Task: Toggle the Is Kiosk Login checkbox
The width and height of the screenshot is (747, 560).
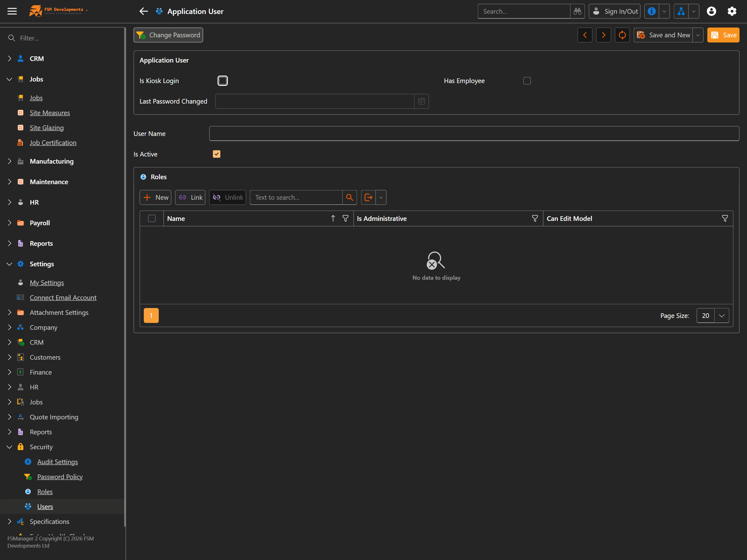Action: point(223,81)
